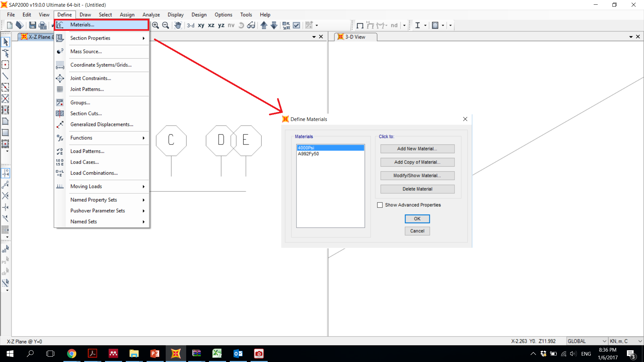Select the Draw Special Joint tool
Image resolution: width=644 pixels, height=362 pixels.
(x=5, y=65)
